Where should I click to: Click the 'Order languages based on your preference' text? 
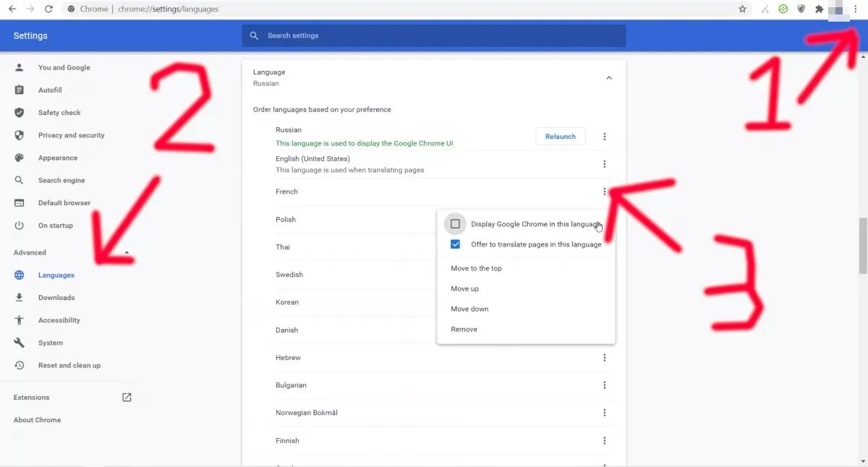point(322,110)
